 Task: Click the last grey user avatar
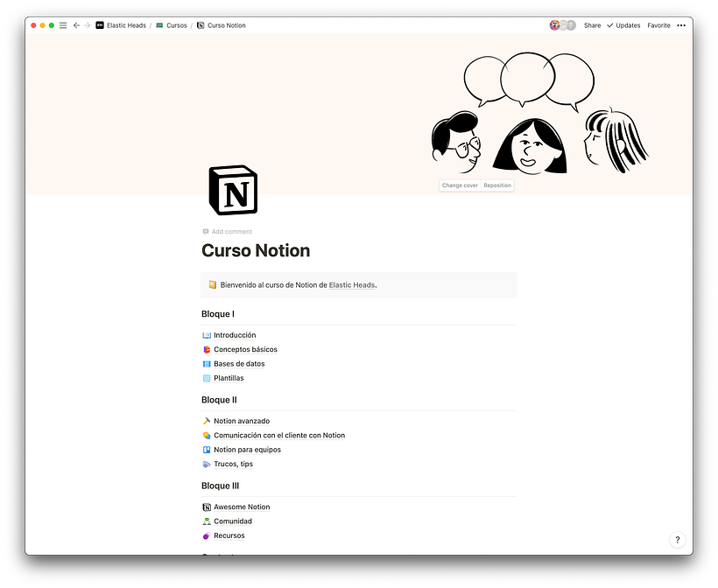click(x=571, y=25)
